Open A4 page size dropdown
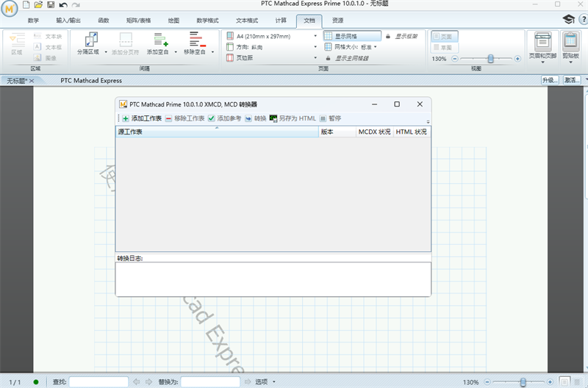Screen dimensions: 588x388 click(x=315, y=36)
